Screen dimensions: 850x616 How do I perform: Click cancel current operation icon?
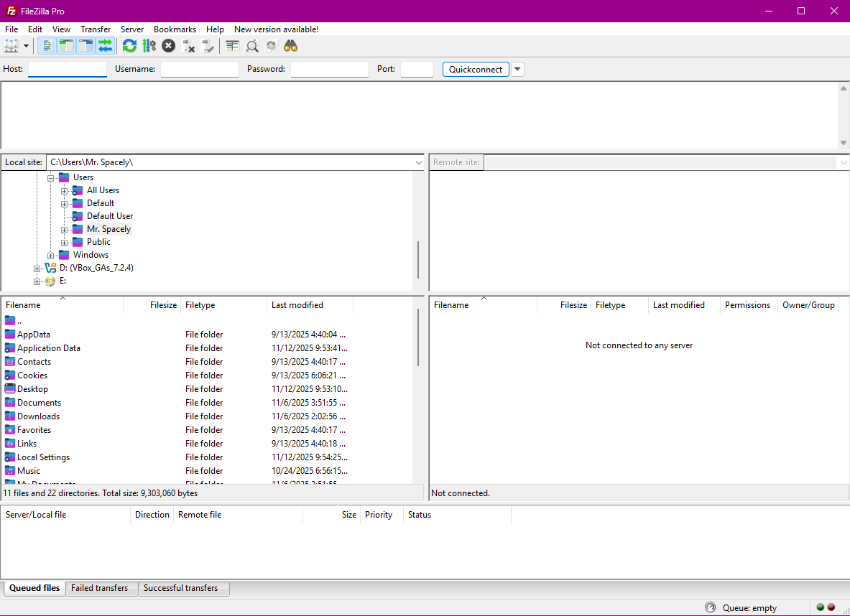168,46
